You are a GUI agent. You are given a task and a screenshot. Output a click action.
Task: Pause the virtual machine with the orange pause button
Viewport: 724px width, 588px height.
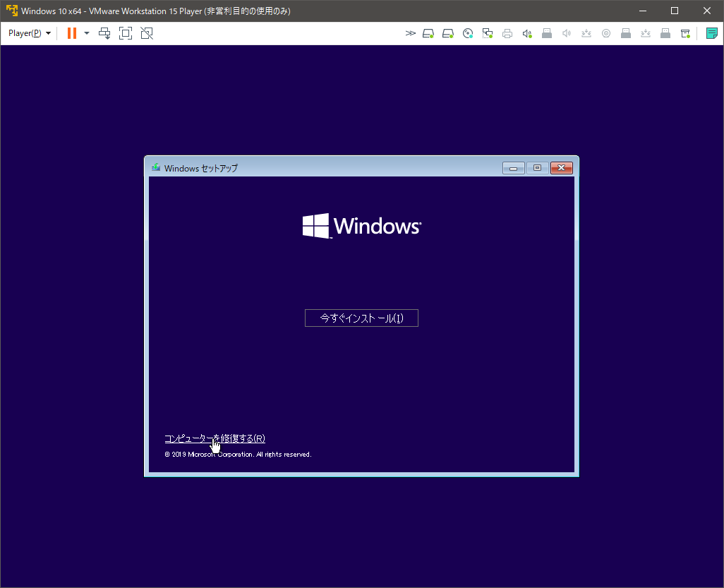[x=71, y=33]
